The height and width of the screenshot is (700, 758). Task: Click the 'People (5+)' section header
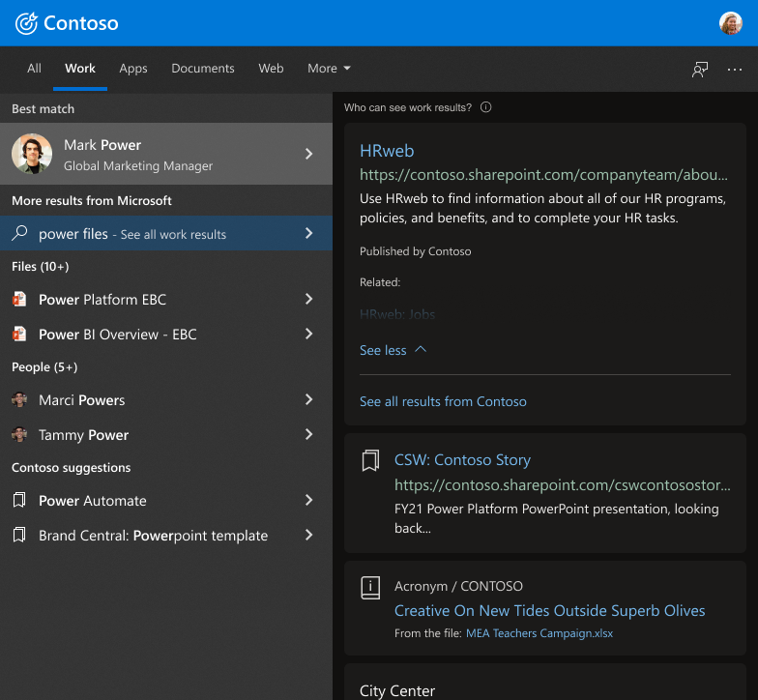pyautogui.click(x=44, y=367)
